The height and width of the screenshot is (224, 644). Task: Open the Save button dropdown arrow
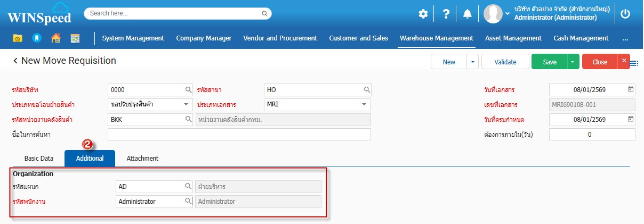(x=573, y=62)
